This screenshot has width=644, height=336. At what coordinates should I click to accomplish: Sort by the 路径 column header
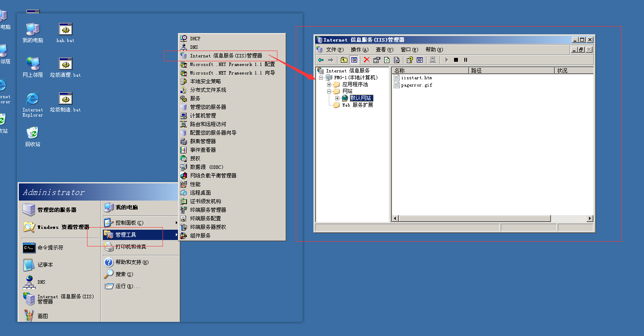click(512, 71)
